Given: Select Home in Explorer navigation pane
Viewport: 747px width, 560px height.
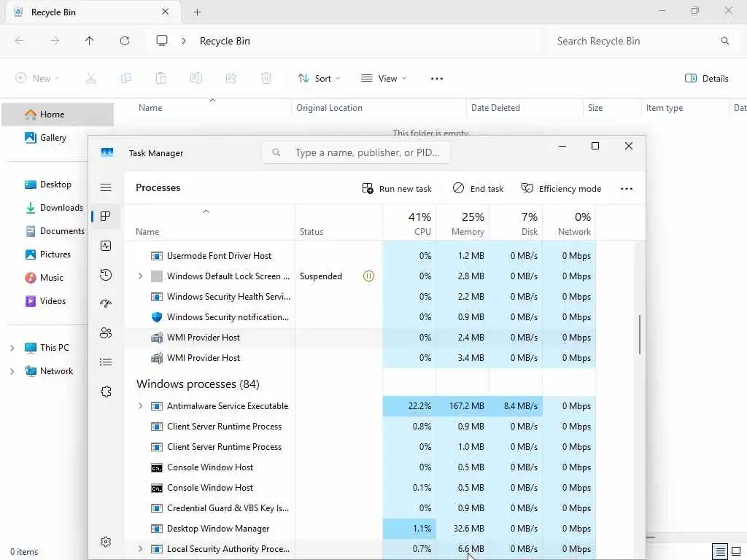Looking at the screenshot, I should click(x=58, y=114).
